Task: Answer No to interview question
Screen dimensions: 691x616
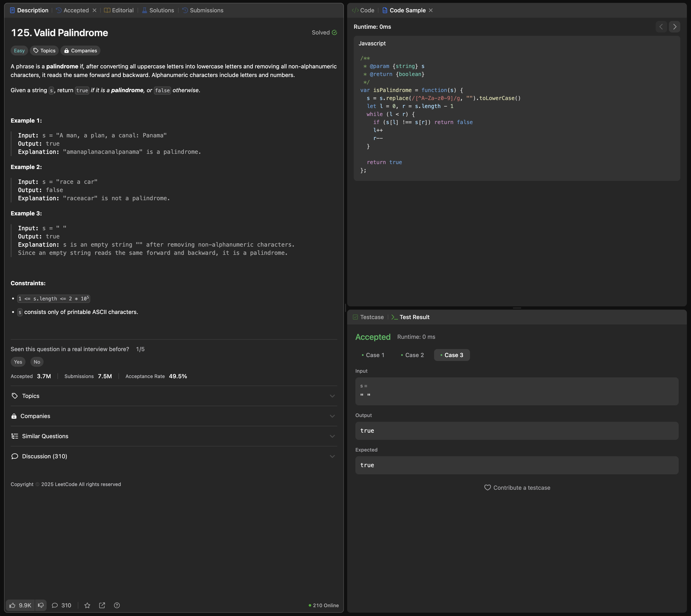Action: pos(37,362)
